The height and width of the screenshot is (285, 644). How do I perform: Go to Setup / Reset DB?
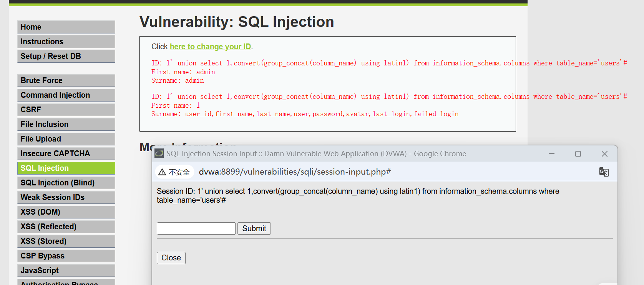[66, 56]
